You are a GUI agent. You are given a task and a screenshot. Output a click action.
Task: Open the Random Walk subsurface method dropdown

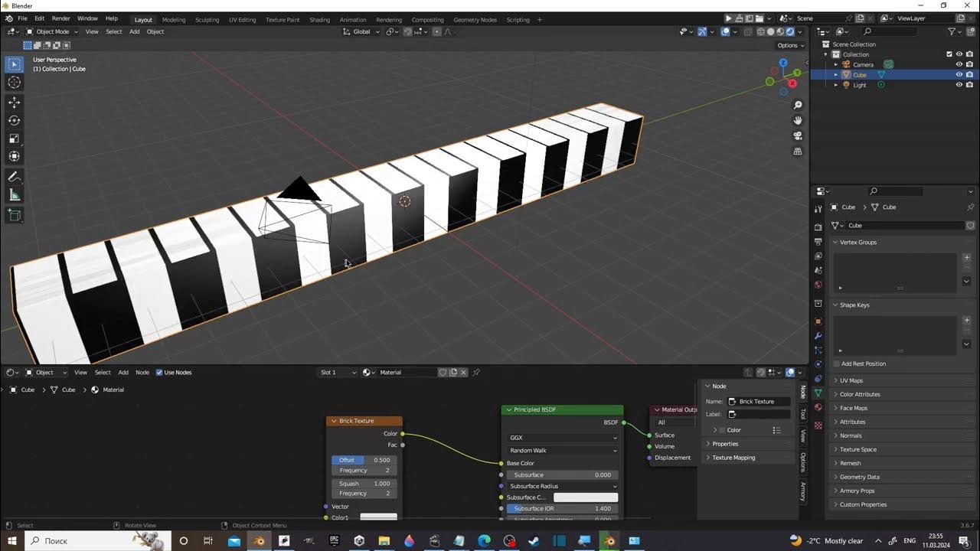pos(563,451)
